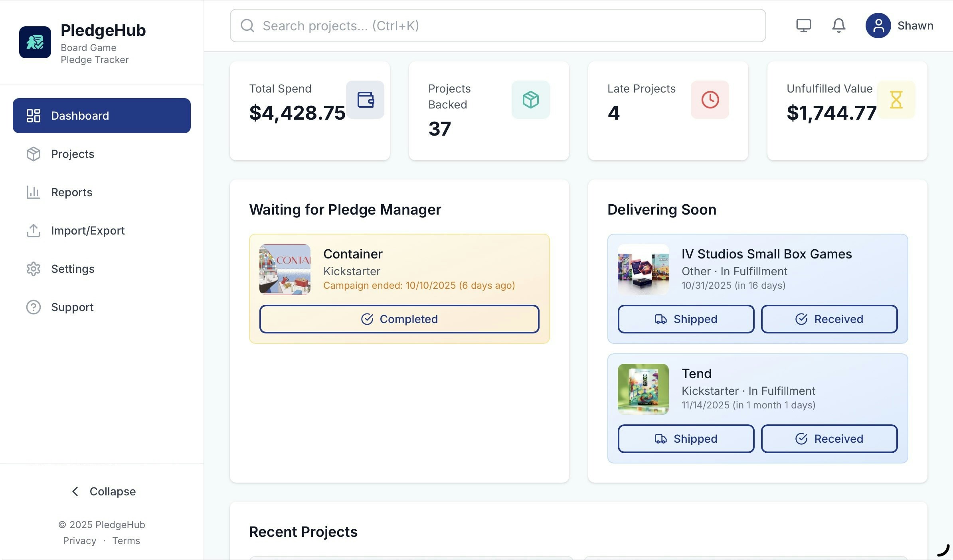Screen dimensions: 953x560
Task: Click the PledgeHub logo
Action: click(x=35, y=42)
